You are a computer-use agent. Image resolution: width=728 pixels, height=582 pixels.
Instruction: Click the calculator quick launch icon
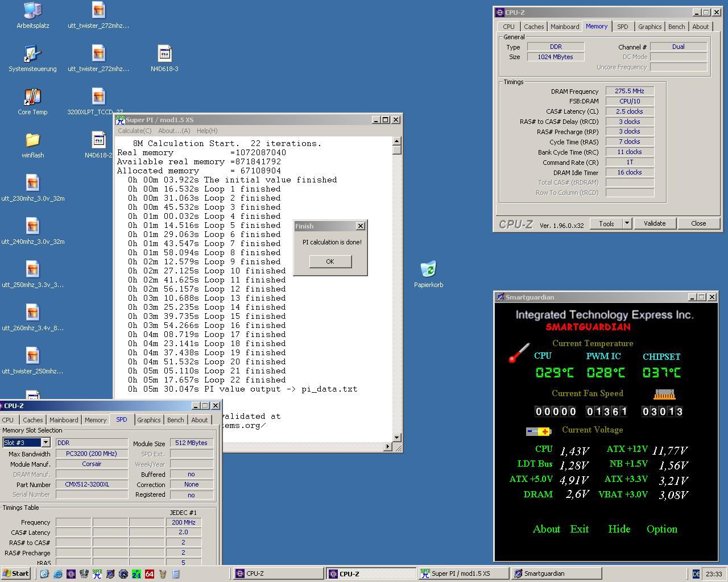(176, 574)
